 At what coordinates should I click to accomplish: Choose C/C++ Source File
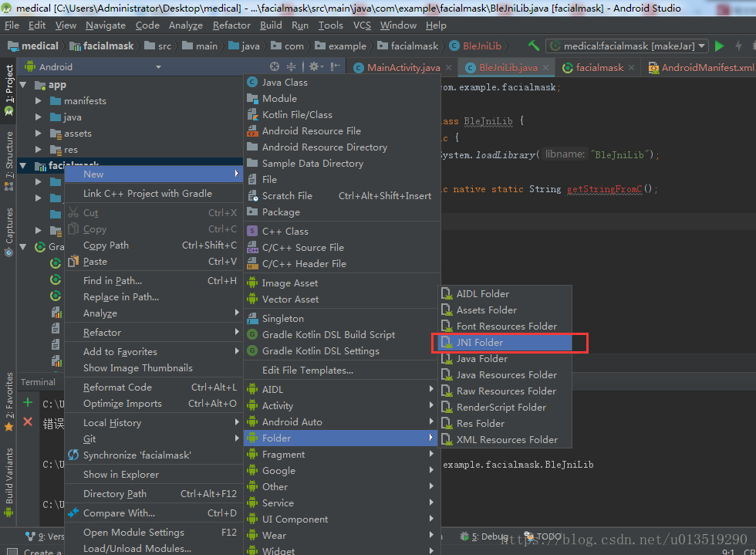343,248
